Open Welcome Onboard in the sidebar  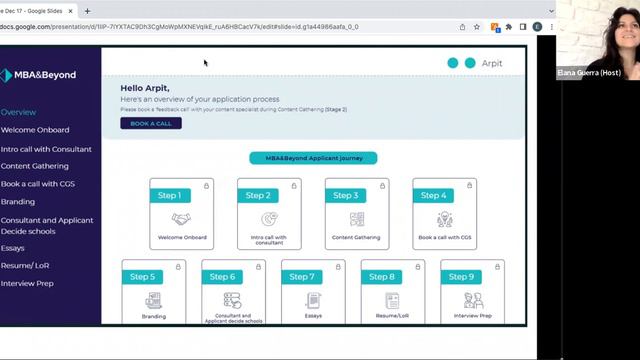[35, 130]
